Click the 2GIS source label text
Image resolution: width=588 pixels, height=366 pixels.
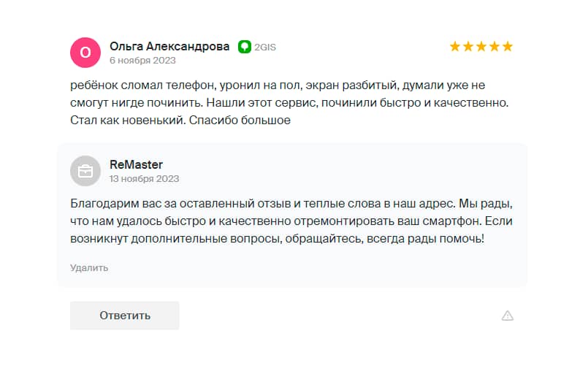[x=264, y=47]
